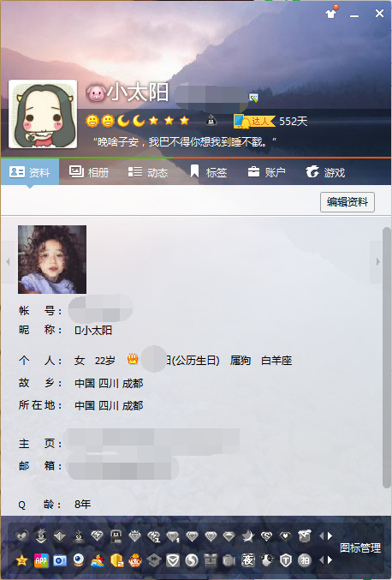This screenshot has width=392, height=580.
Task: Click the colorful APP icon
Action: (40, 561)
